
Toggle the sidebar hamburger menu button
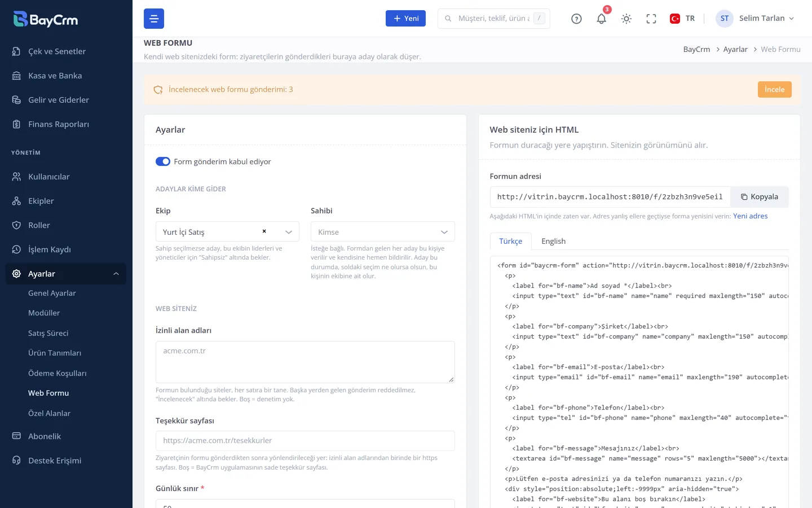pyautogui.click(x=154, y=19)
